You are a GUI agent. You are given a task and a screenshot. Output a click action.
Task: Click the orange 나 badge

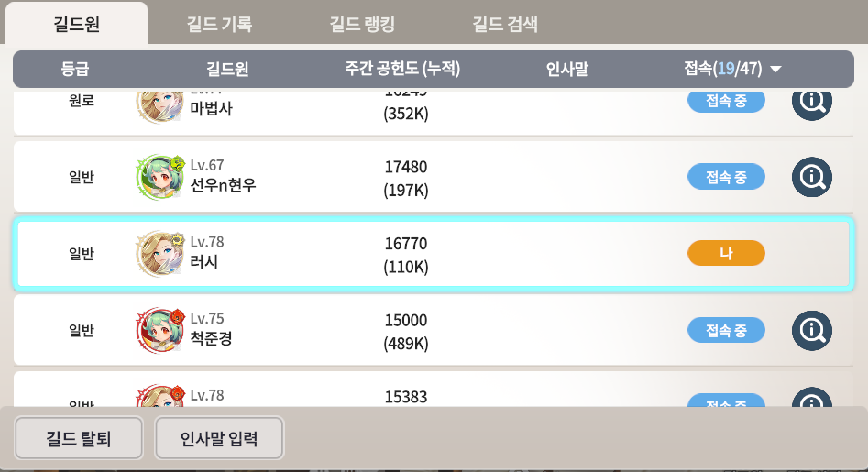coord(726,253)
